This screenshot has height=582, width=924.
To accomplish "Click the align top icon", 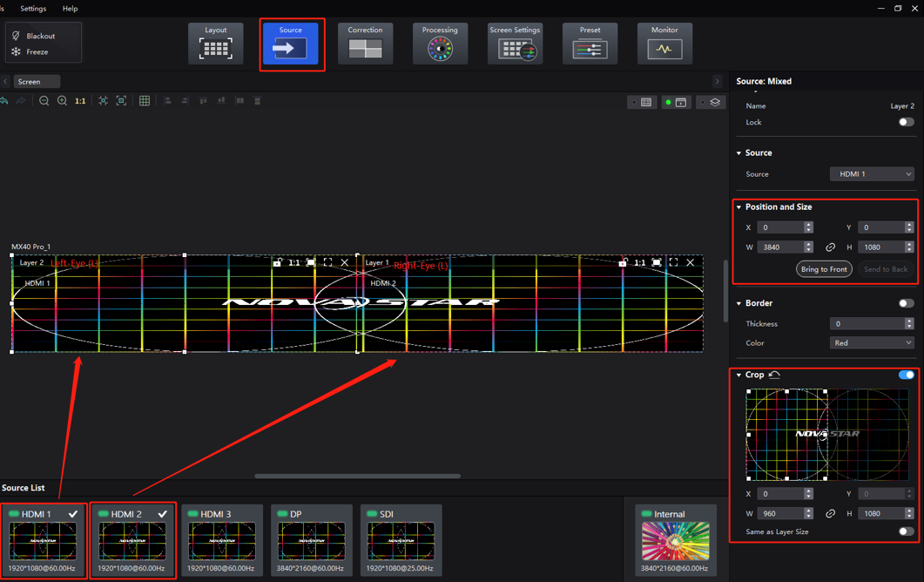I will coord(203,101).
